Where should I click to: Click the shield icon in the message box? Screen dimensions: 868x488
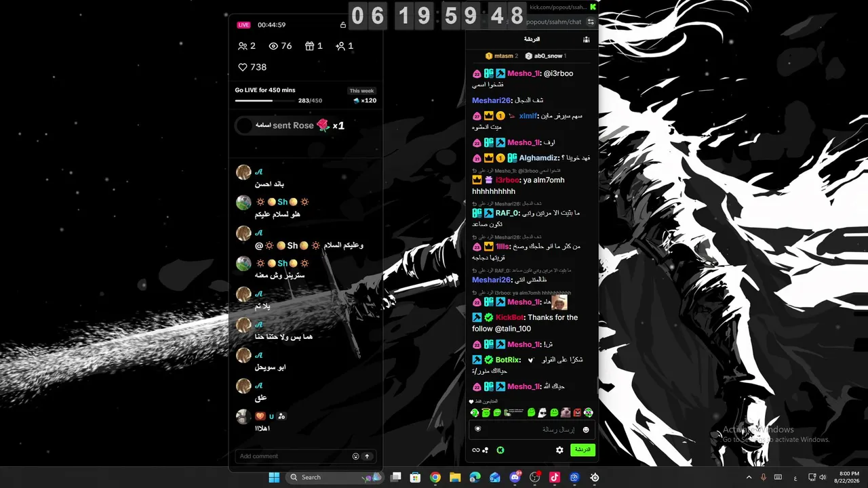[x=477, y=429]
